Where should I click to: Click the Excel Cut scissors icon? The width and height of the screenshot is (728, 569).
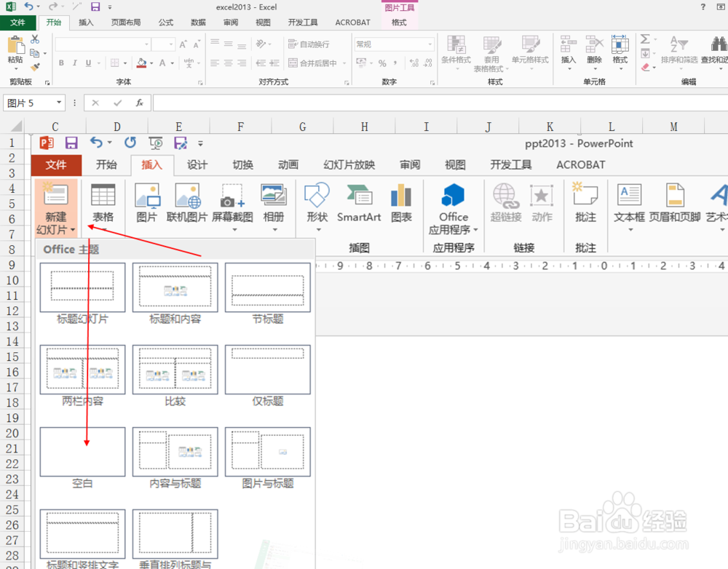pyautogui.click(x=35, y=39)
